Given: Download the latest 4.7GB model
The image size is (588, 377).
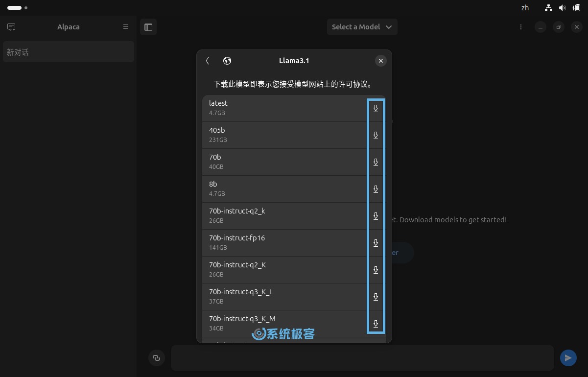Looking at the screenshot, I should pos(376,108).
